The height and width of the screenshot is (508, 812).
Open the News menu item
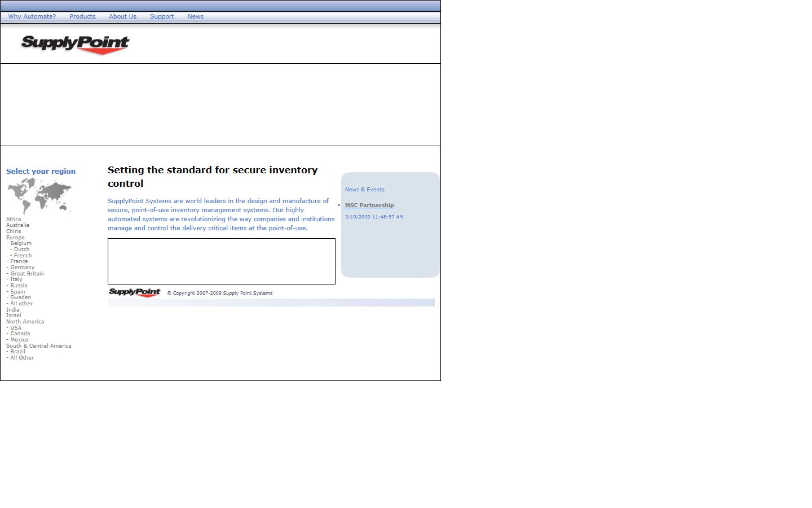click(x=195, y=16)
